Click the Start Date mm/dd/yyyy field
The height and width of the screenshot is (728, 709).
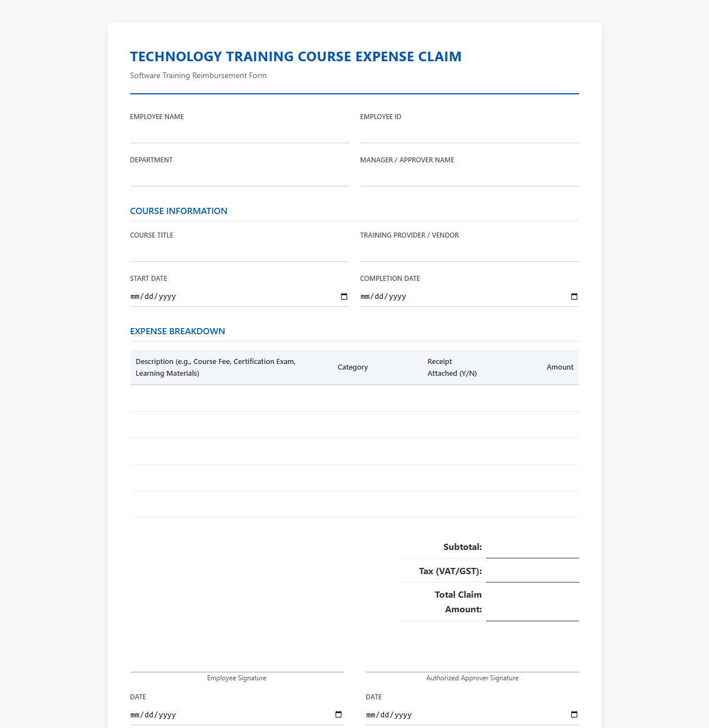[240, 297]
